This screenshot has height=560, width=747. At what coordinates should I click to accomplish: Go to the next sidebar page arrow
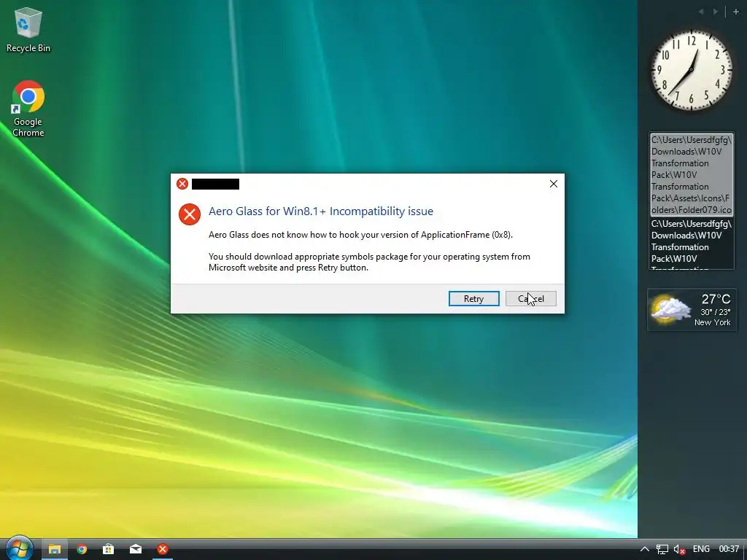[x=716, y=12]
